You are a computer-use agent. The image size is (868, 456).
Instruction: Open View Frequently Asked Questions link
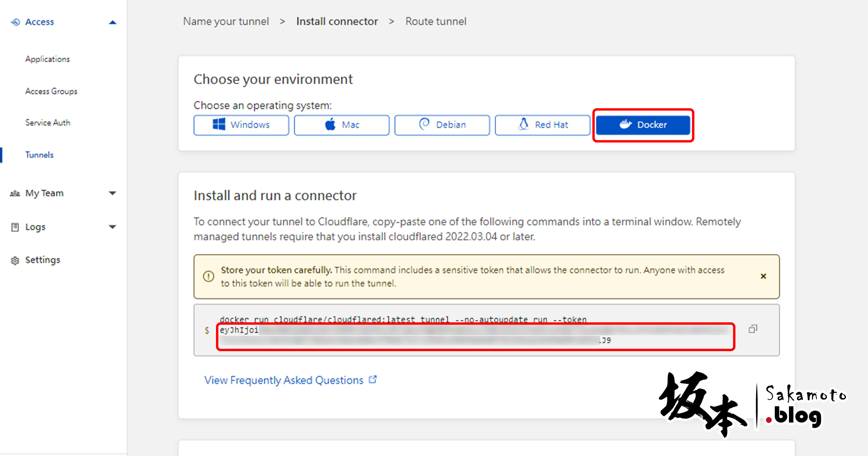click(283, 380)
